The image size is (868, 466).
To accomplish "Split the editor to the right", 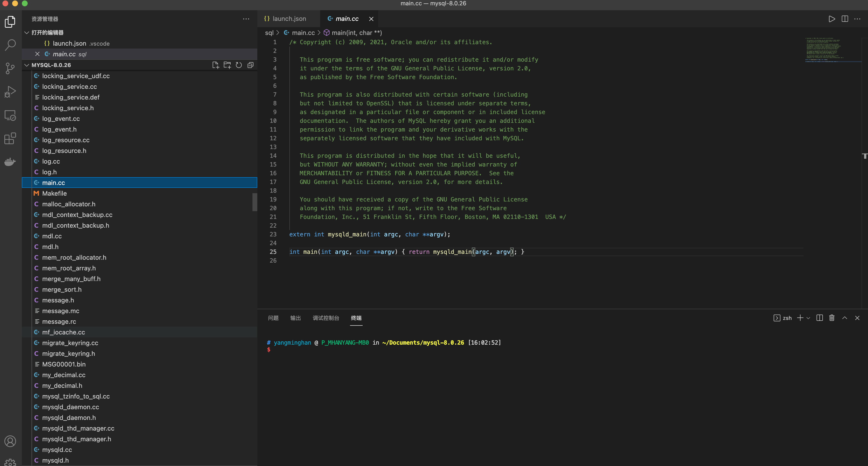I will tap(845, 19).
